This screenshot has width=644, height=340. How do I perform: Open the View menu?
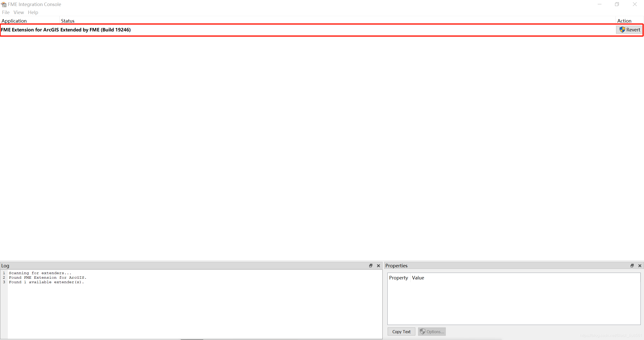click(19, 12)
